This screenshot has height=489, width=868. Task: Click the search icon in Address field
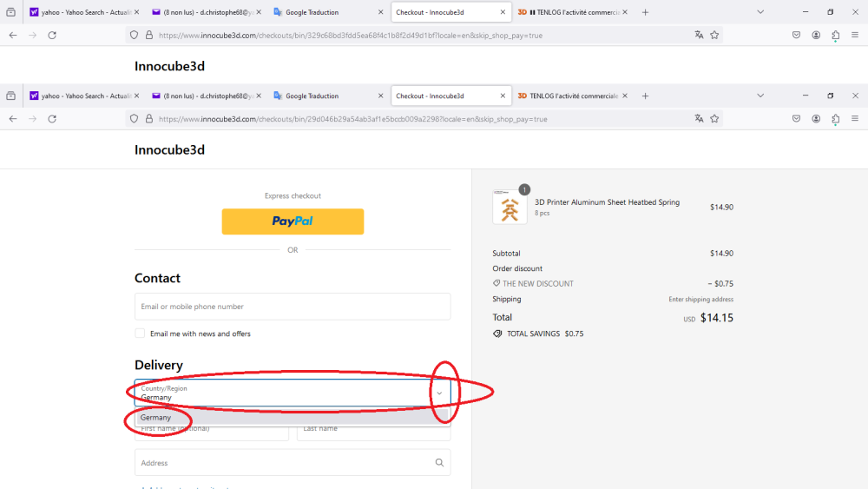coord(439,463)
